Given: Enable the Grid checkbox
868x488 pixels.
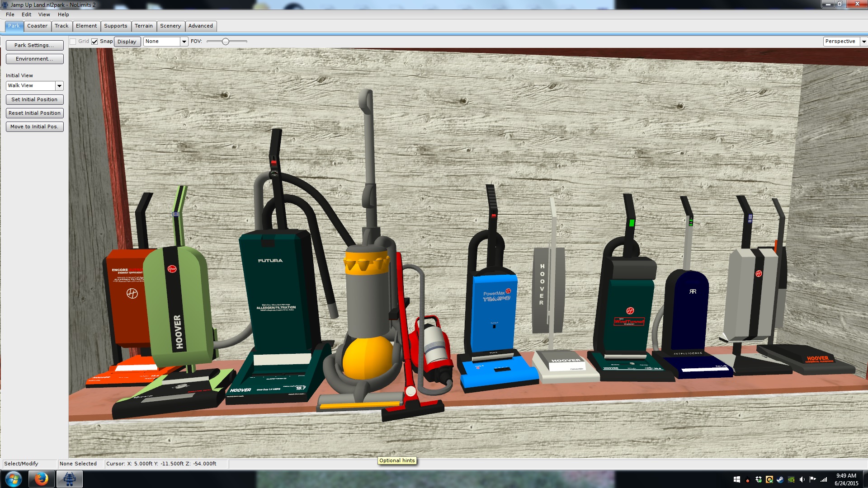Looking at the screenshot, I should coord(73,42).
